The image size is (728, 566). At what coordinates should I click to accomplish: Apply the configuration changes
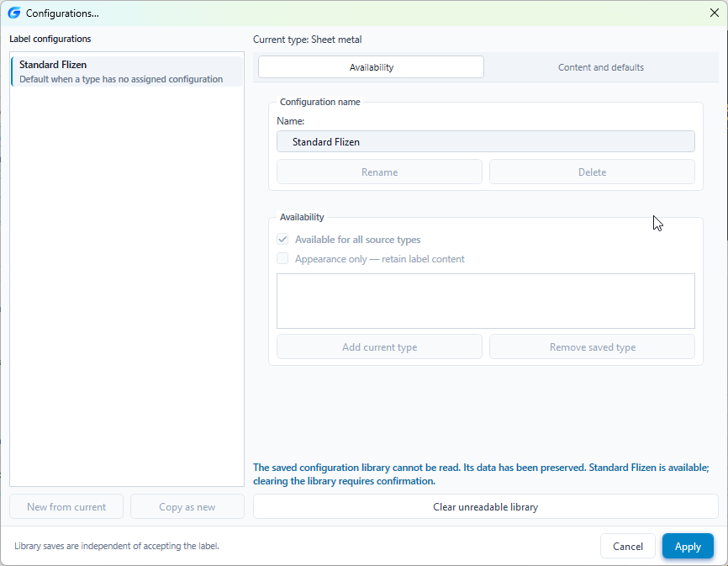688,546
